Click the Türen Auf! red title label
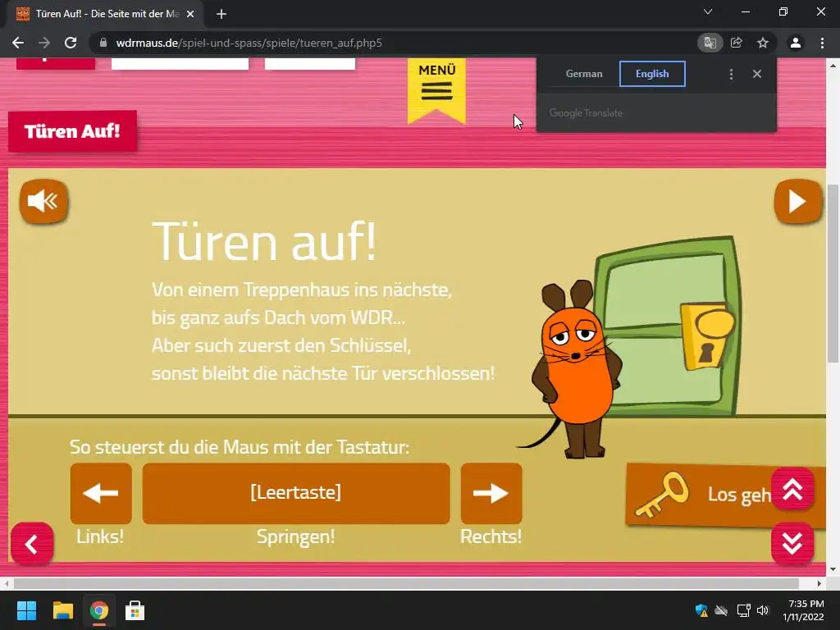Viewport: 840px width, 630px height. click(72, 131)
